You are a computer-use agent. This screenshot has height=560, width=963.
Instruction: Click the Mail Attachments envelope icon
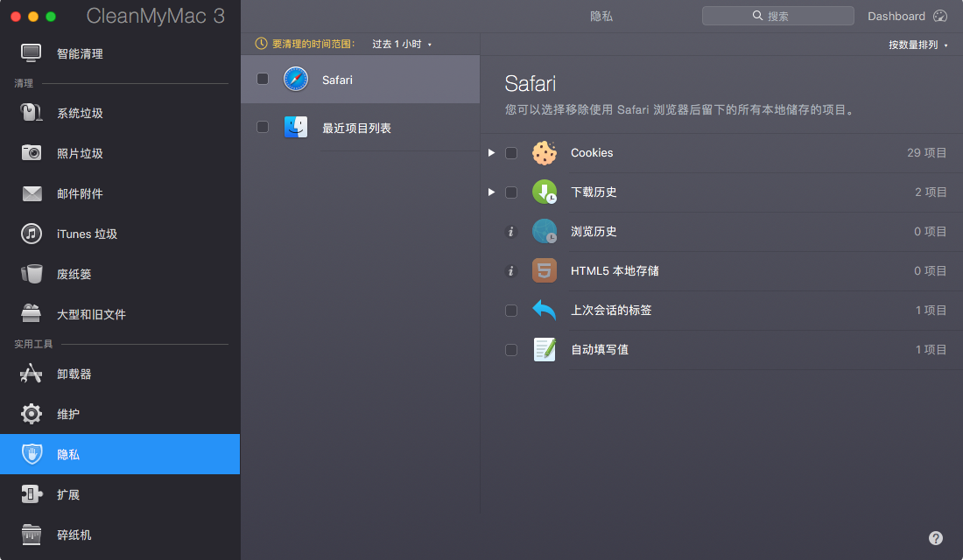point(32,193)
